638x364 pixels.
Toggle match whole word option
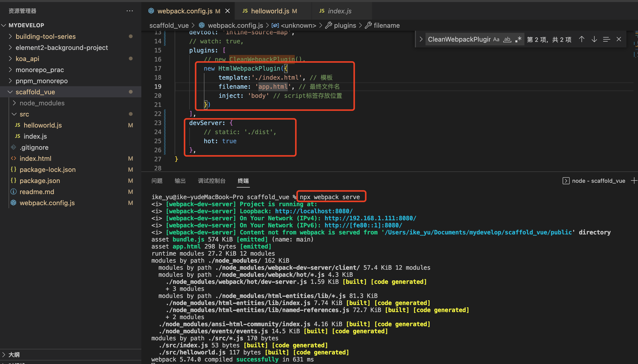pos(507,39)
